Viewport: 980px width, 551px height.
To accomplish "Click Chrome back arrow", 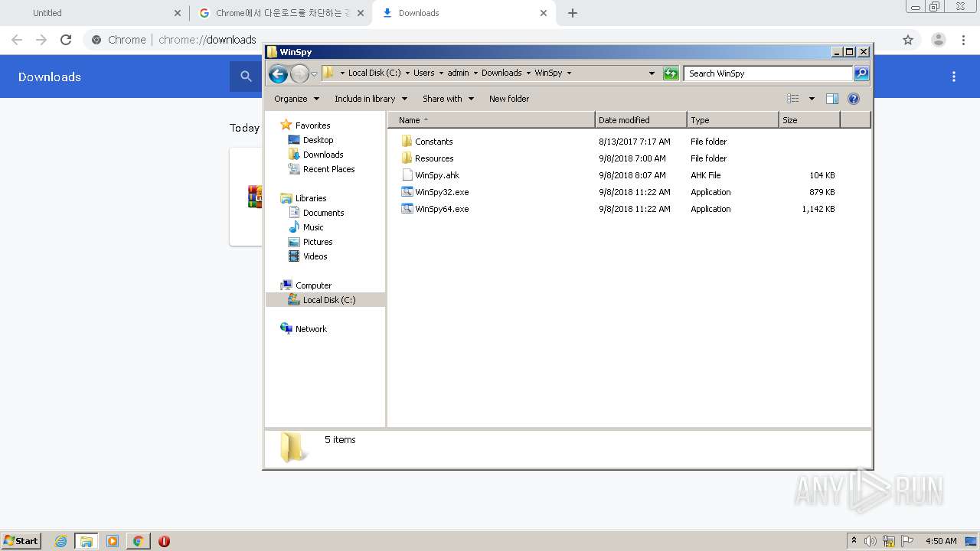I will (17, 40).
